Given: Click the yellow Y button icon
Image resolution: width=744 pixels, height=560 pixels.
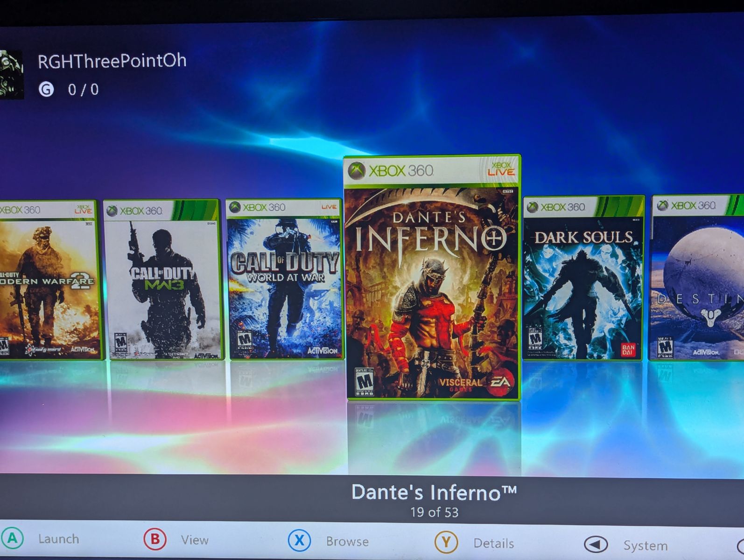Looking at the screenshot, I should [x=446, y=542].
